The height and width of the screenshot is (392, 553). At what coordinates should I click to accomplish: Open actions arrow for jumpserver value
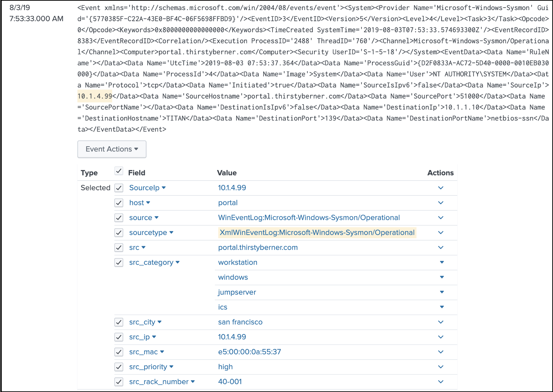[442, 292]
